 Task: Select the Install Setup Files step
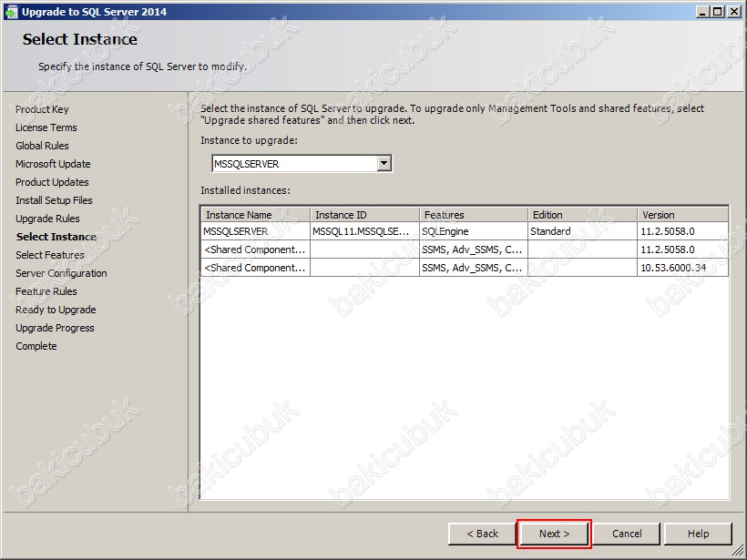[54, 200]
